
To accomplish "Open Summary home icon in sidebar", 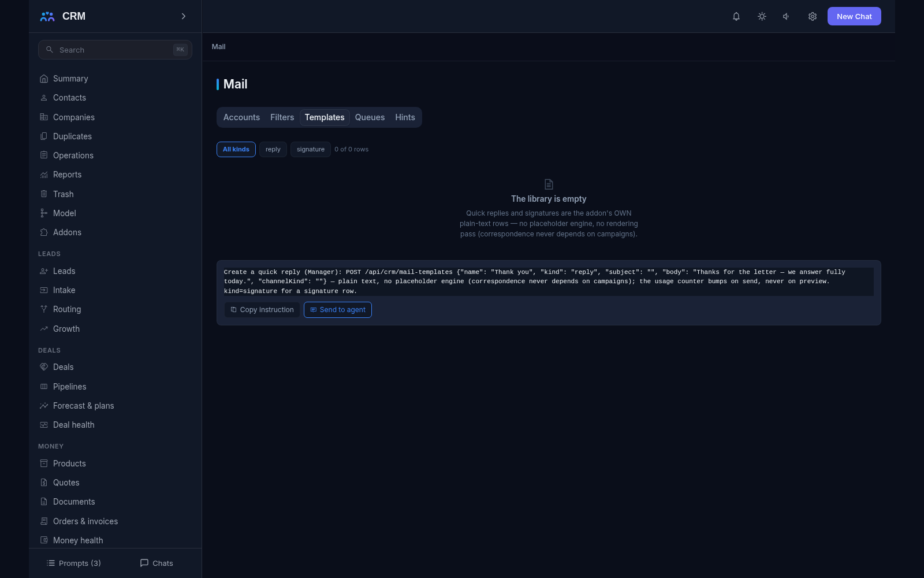I will click(x=44, y=79).
